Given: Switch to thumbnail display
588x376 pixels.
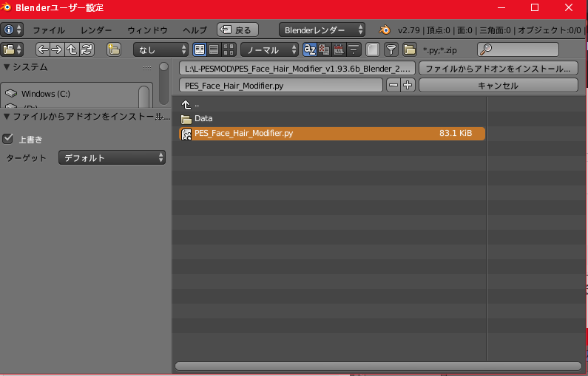Looking at the screenshot, I should pyautogui.click(x=229, y=49).
